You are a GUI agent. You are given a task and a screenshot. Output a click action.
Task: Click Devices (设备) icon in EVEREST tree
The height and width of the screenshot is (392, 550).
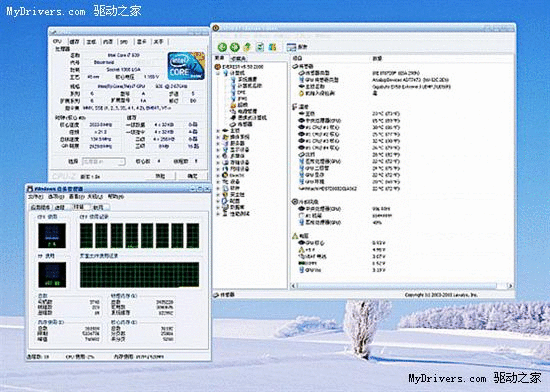click(226, 182)
